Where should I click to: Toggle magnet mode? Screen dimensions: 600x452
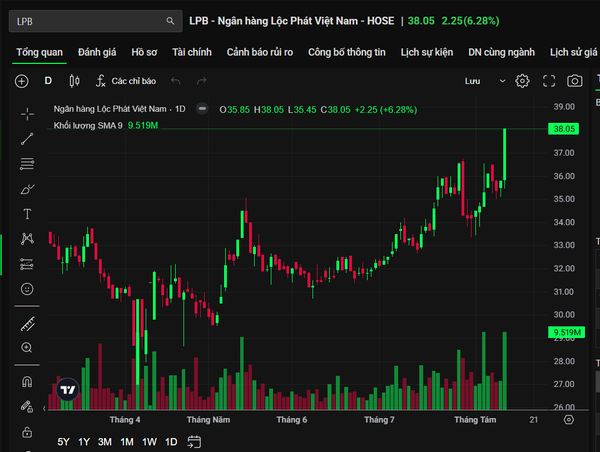click(x=27, y=382)
